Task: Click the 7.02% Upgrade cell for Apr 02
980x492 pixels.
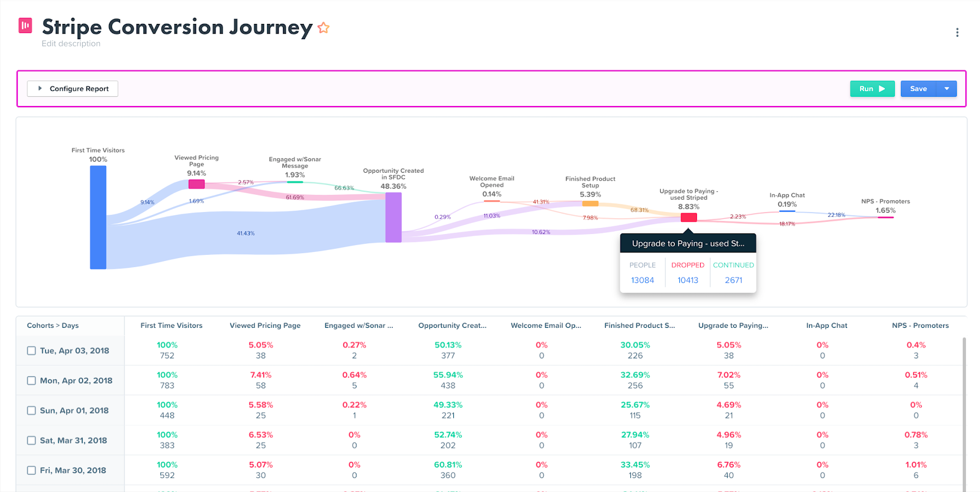Action: [x=729, y=375]
